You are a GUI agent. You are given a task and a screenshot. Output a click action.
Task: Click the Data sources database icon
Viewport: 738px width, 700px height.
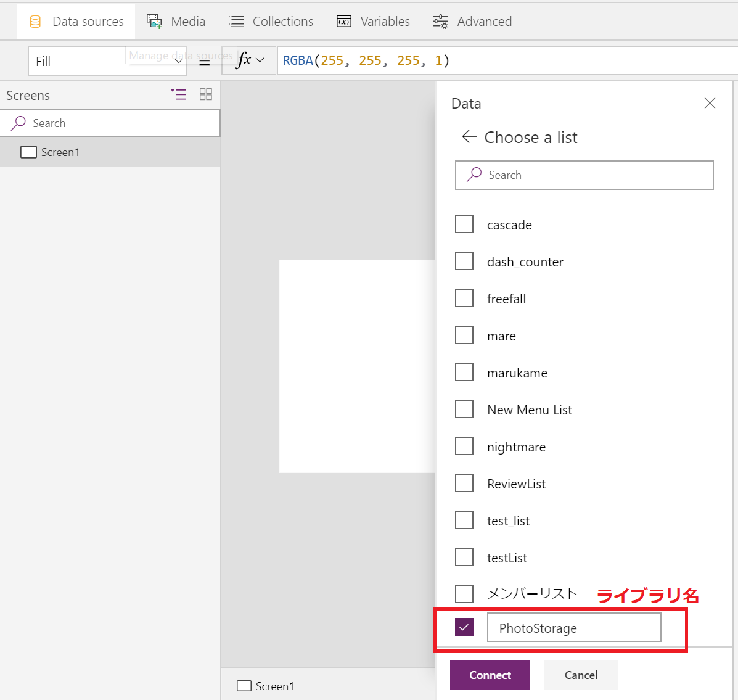pos(35,22)
